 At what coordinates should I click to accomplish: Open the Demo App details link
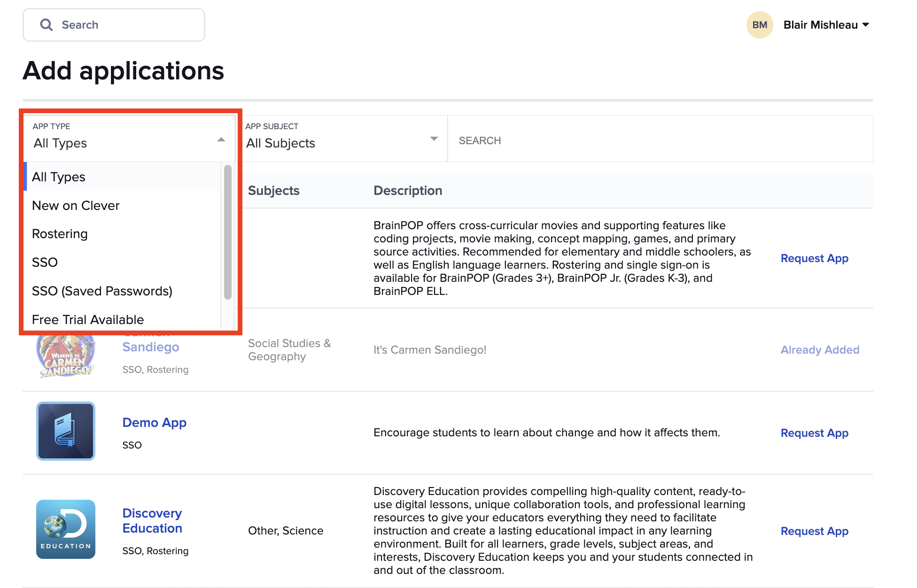pyautogui.click(x=154, y=422)
